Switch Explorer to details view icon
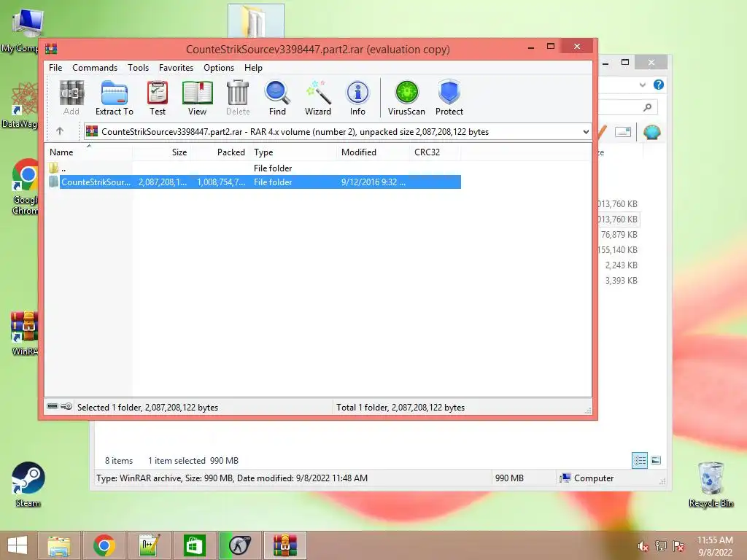Image resolution: width=747 pixels, height=560 pixels. pyautogui.click(x=639, y=460)
